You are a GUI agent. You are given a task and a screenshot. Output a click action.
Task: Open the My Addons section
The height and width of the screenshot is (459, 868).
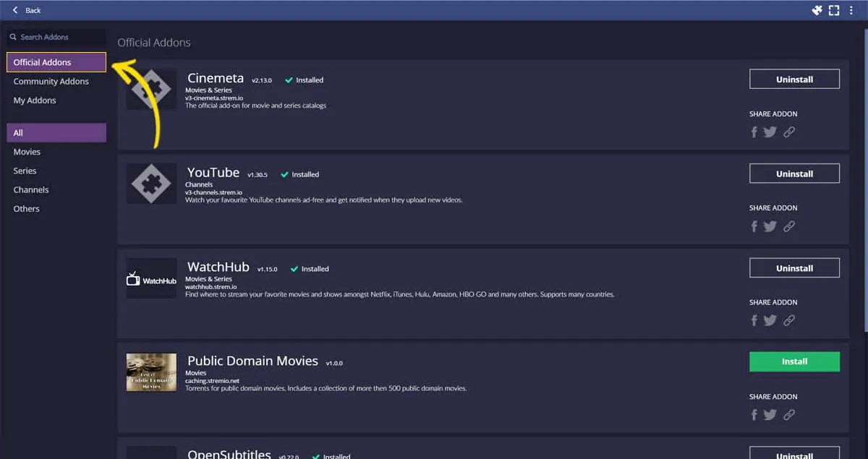point(35,100)
